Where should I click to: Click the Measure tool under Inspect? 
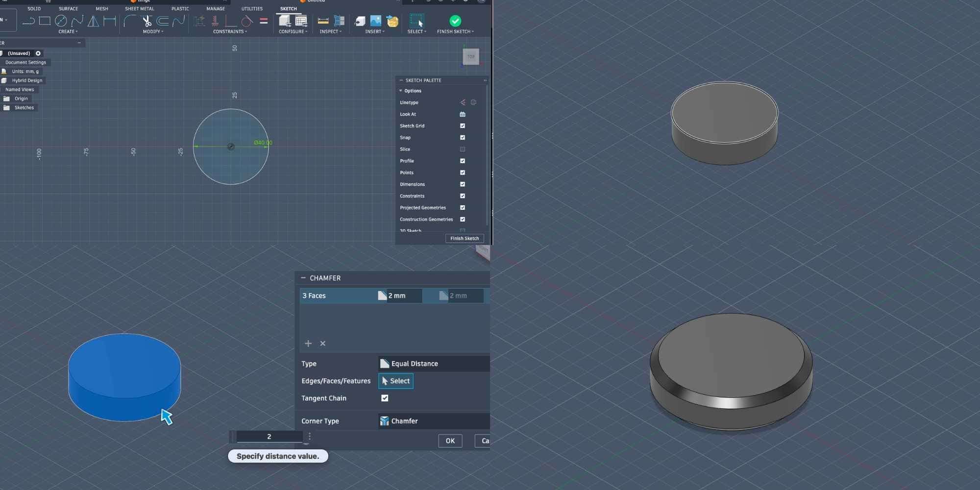[323, 21]
